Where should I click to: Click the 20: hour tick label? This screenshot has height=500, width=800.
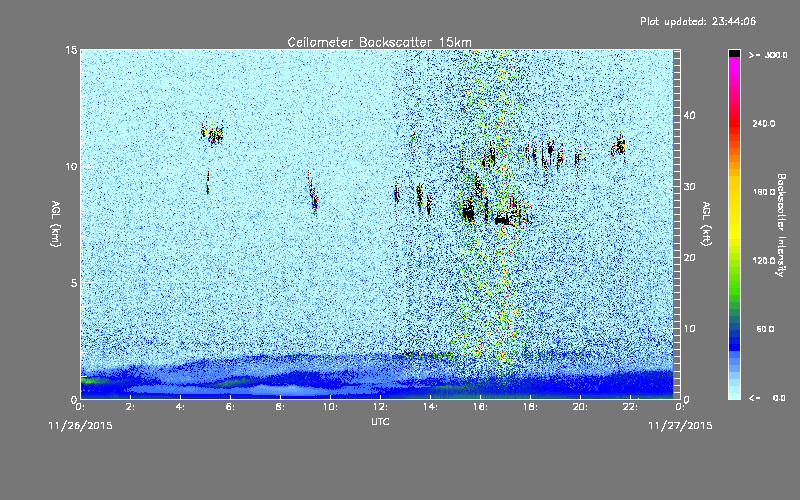click(580, 407)
